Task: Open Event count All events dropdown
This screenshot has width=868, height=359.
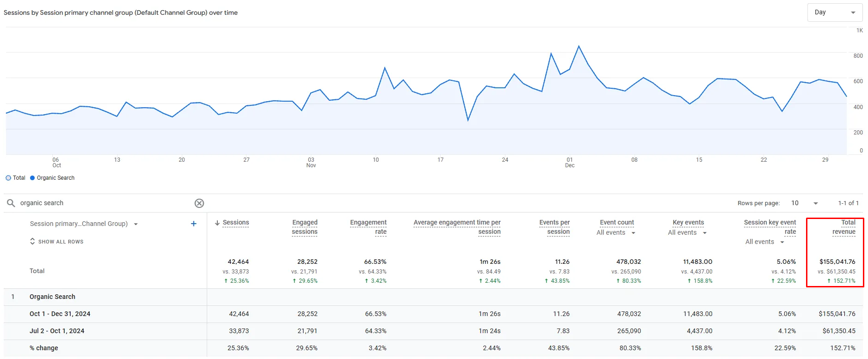Action: tap(616, 233)
